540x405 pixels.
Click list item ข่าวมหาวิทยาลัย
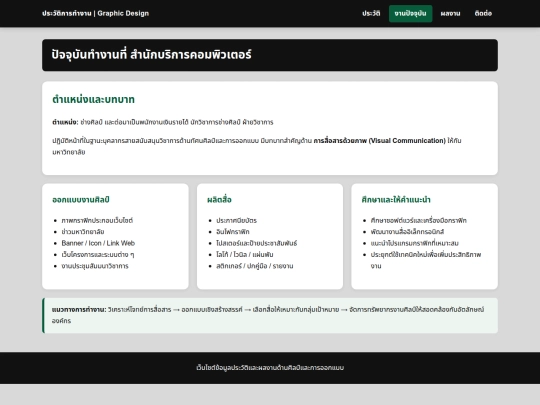(x=83, y=232)
